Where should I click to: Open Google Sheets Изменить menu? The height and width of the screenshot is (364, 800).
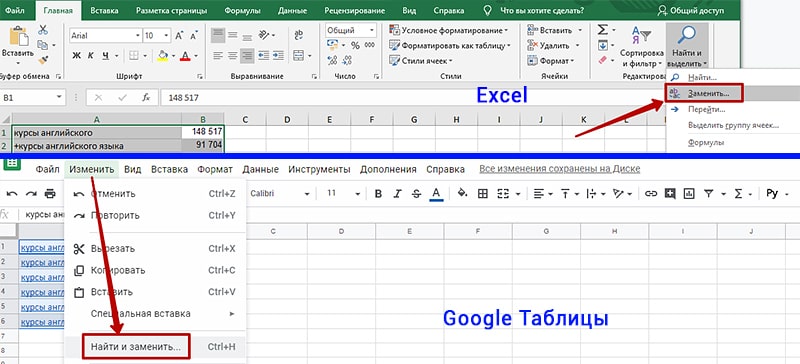[x=92, y=169]
